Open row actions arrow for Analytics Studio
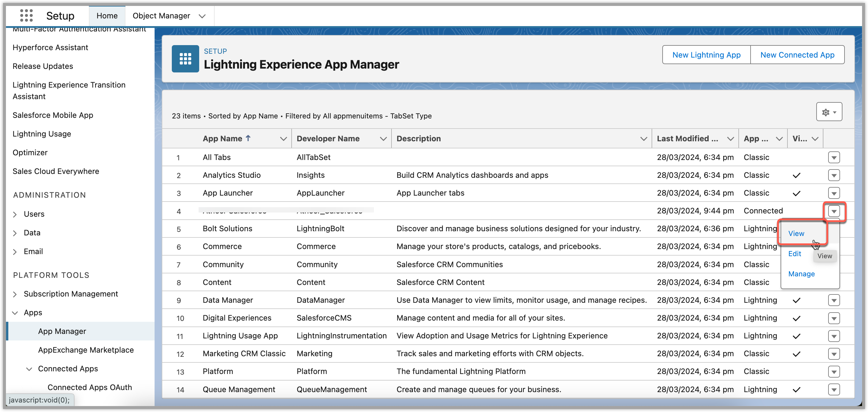868x412 pixels. click(x=834, y=175)
